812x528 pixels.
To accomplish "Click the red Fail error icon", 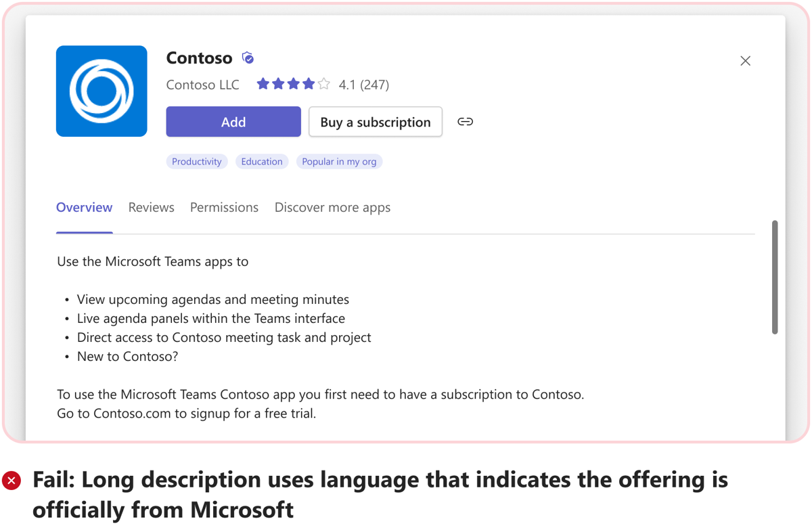I will click(12, 481).
